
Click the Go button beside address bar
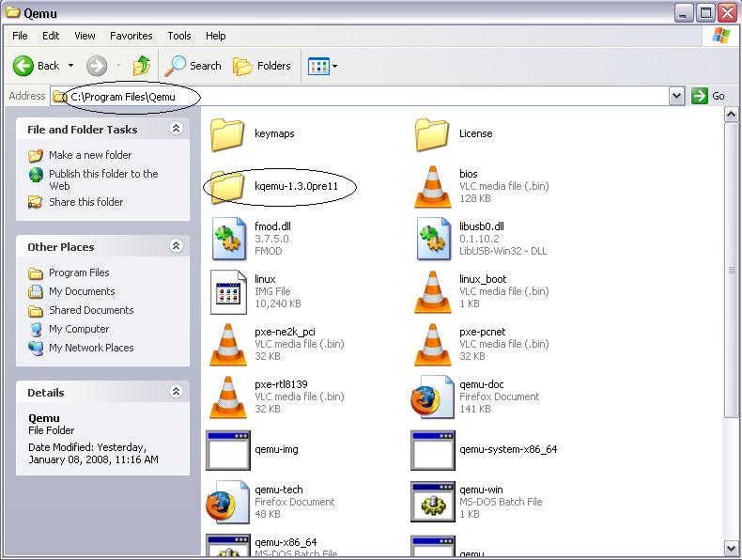coord(709,96)
